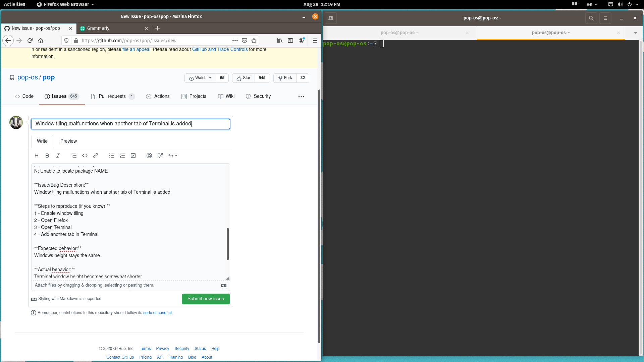Screen dimensions: 644x362
Task: Open the Pull requests tab
Action: (x=113, y=96)
